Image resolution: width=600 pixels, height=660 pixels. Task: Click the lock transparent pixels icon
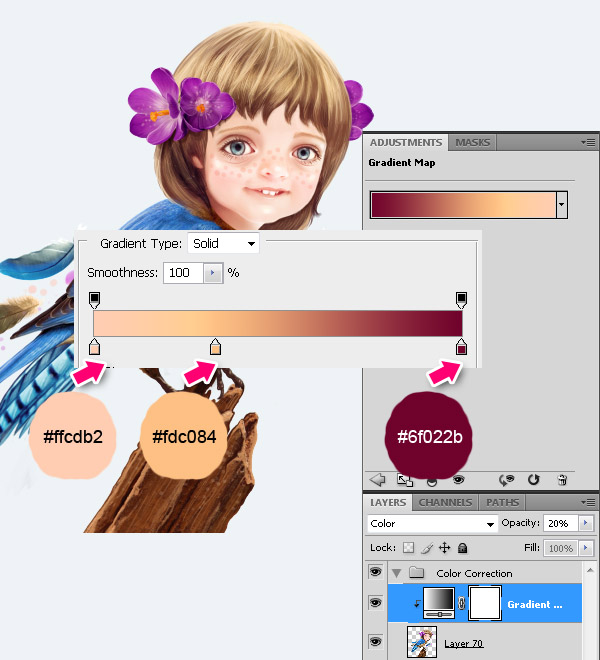point(410,548)
